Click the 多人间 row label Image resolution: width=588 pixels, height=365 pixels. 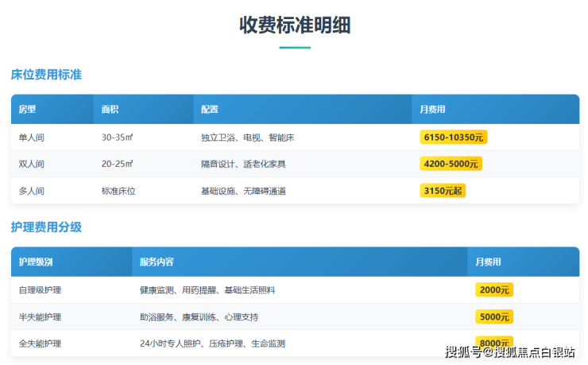coord(32,191)
